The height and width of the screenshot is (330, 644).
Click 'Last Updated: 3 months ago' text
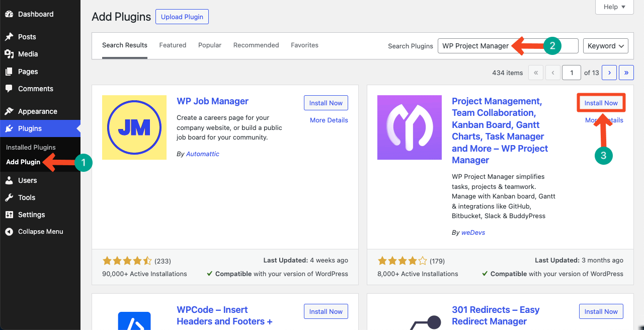pyautogui.click(x=579, y=260)
